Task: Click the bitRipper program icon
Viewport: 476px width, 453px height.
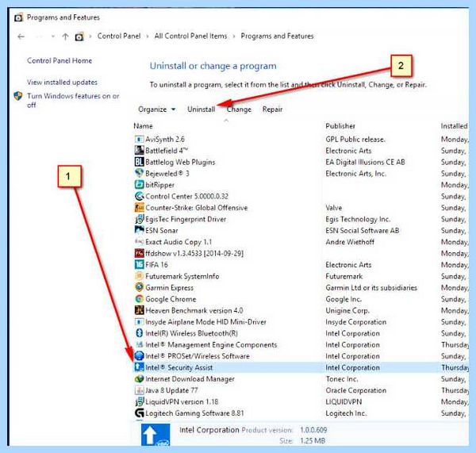Action: click(x=139, y=185)
